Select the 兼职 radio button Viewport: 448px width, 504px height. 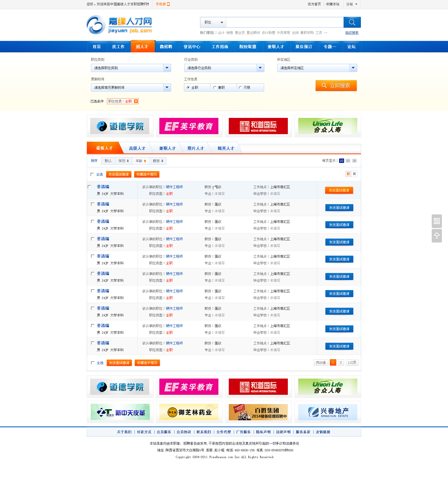(x=215, y=88)
